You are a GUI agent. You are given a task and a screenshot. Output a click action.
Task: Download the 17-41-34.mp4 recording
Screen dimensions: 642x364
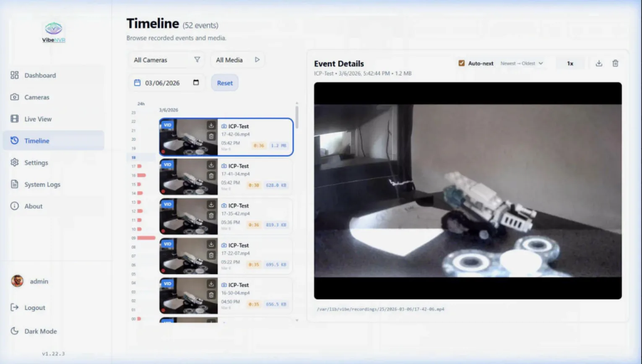click(211, 165)
